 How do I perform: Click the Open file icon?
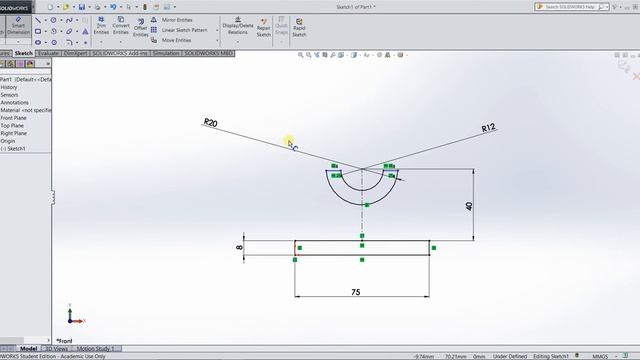pyautogui.click(x=66, y=7)
